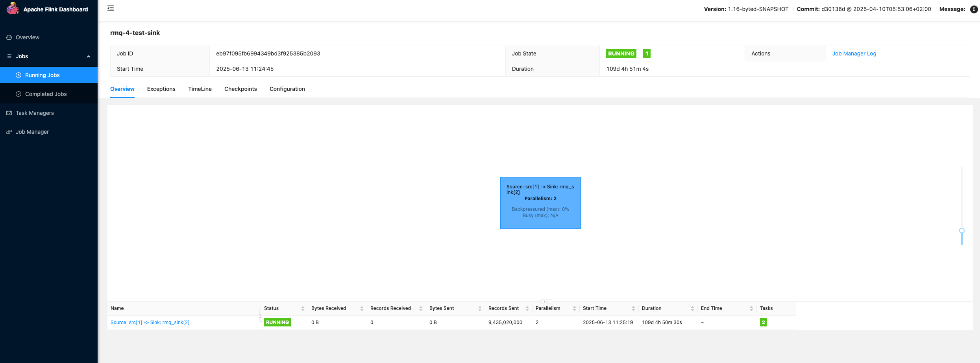Sort table by Start Time column
Image resolution: width=980 pixels, height=363 pixels.
(x=633, y=309)
